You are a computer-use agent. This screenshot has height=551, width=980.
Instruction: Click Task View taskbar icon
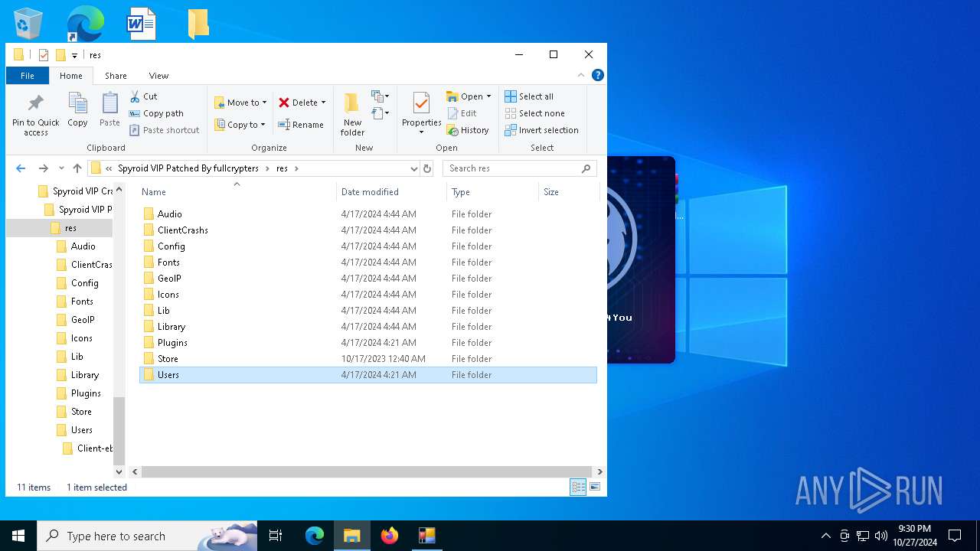[x=276, y=536]
